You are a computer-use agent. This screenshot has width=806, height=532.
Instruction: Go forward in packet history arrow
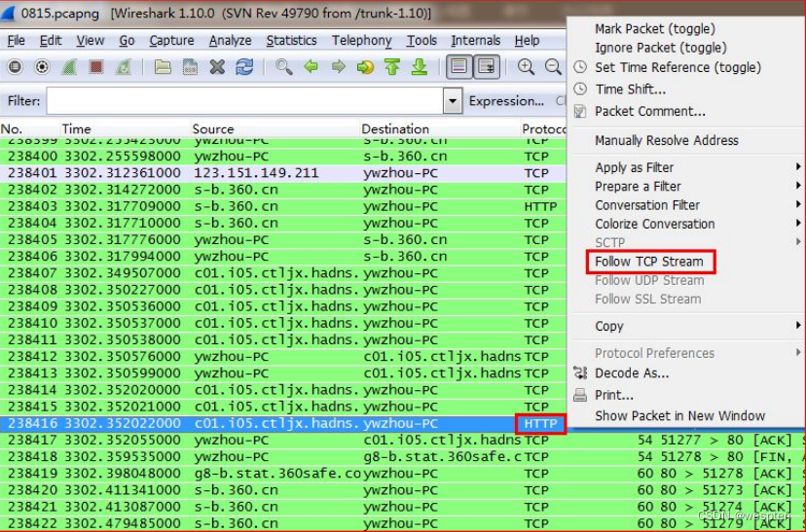338,67
